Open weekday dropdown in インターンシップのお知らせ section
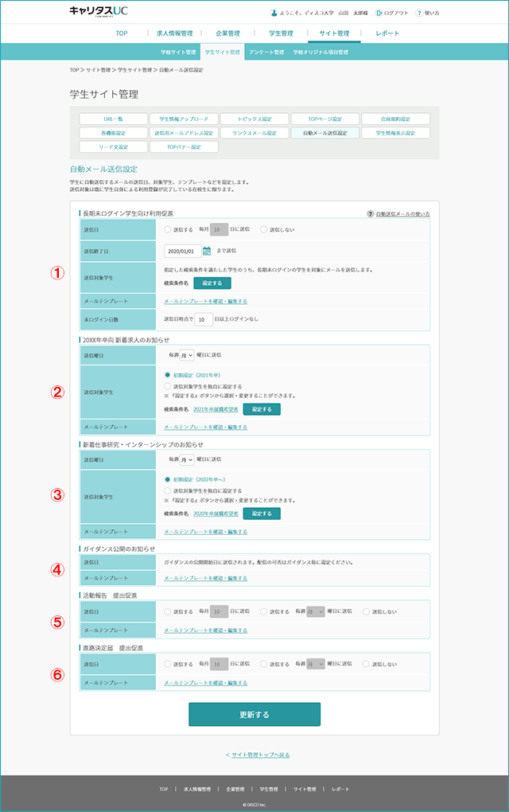The height and width of the screenshot is (812, 509). tap(187, 460)
